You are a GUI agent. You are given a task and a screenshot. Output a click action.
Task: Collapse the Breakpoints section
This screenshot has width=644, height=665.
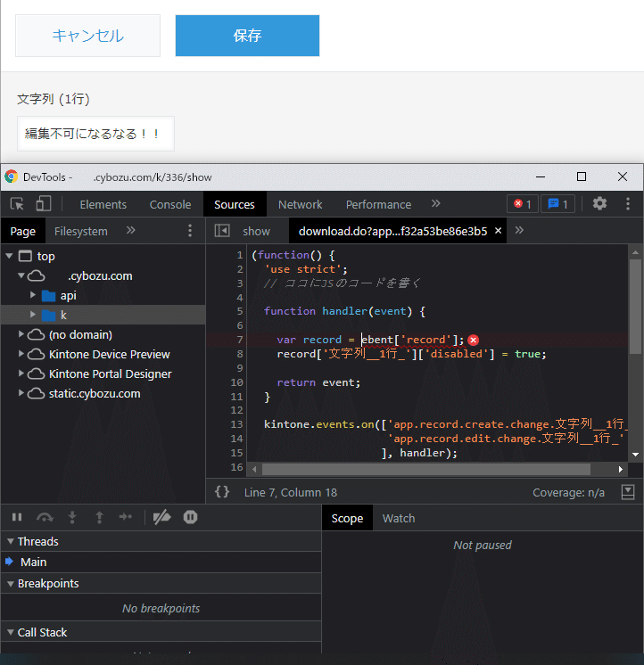click(11, 584)
